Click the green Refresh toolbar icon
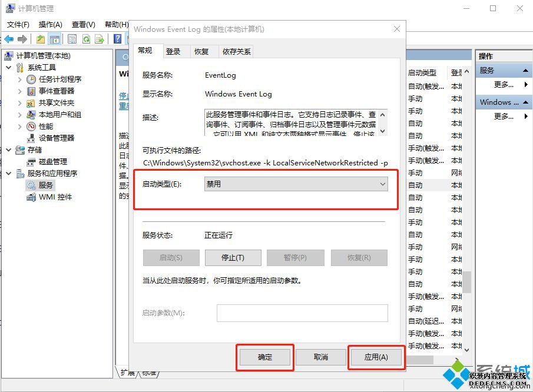The height and width of the screenshot is (392, 533). (x=87, y=39)
